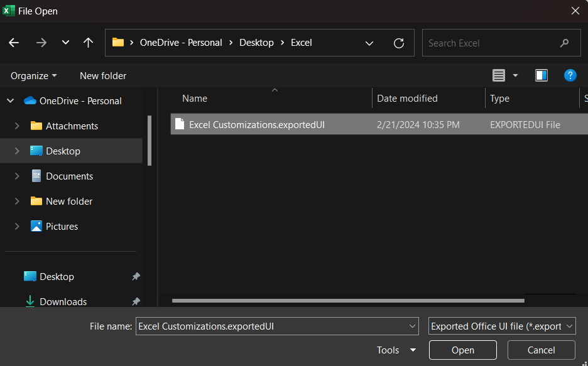Click the search magnifier icon

[564, 43]
